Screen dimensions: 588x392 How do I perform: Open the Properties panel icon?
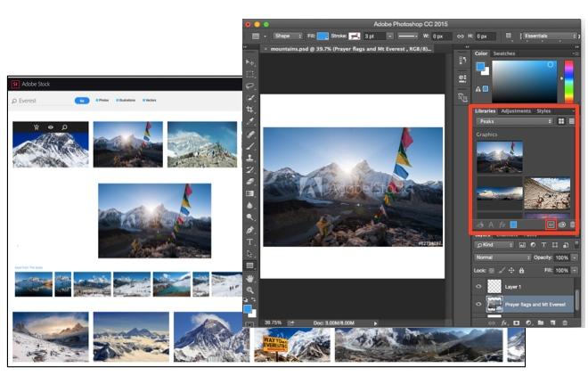(x=462, y=78)
